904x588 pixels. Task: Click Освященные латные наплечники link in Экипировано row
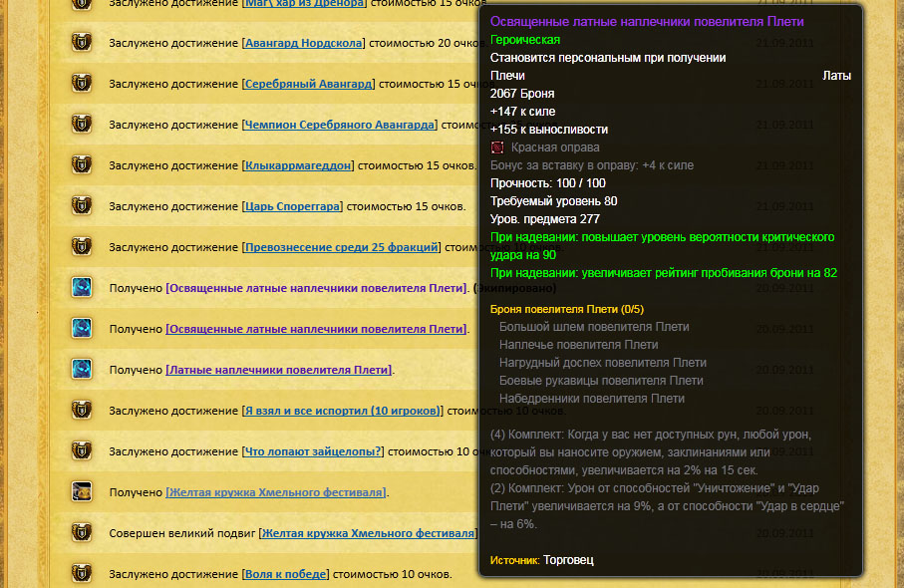coord(316,288)
